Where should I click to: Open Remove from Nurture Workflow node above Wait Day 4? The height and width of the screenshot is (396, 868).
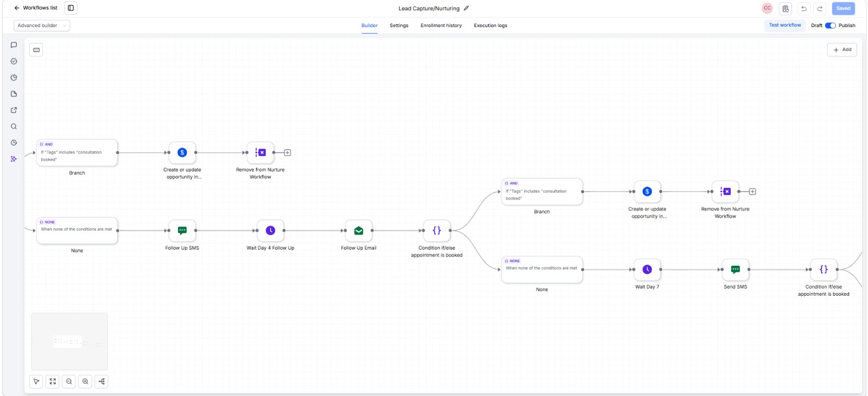(x=260, y=152)
